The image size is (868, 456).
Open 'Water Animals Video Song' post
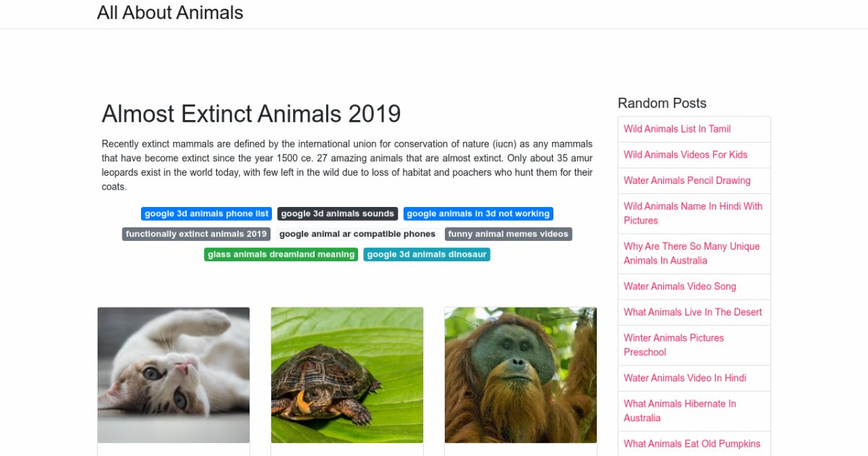(x=679, y=286)
